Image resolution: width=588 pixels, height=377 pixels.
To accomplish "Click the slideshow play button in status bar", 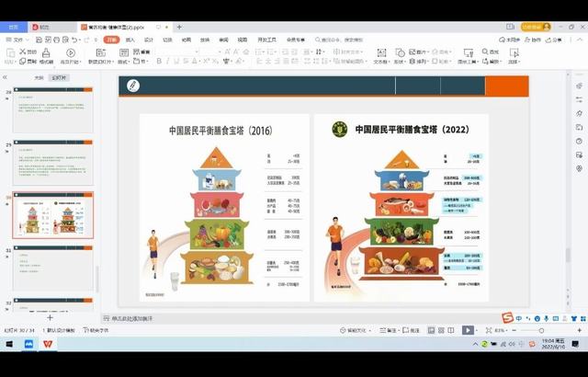I will (468, 330).
